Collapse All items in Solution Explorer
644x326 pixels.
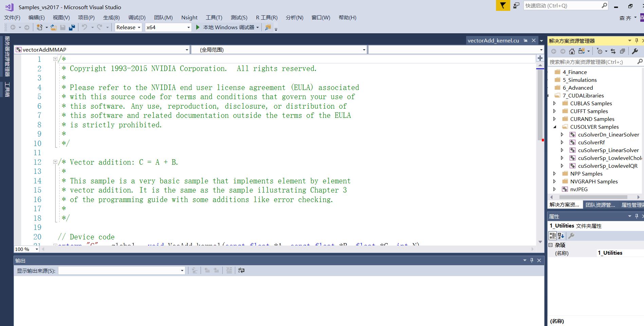tap(623, 51)
